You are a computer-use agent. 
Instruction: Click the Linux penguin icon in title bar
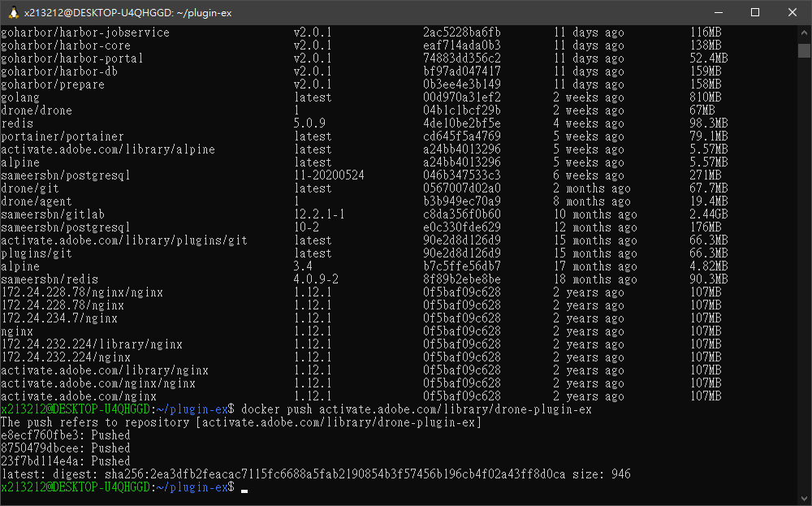[14, 12]
